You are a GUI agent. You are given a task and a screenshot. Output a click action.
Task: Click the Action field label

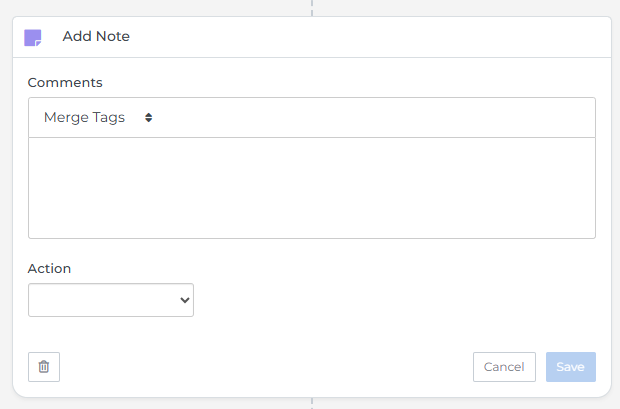(x=49, y=269)
